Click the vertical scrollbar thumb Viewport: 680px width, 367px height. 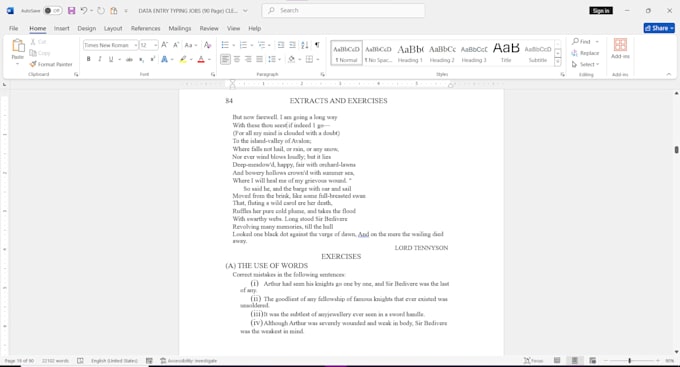pos(676,149)
